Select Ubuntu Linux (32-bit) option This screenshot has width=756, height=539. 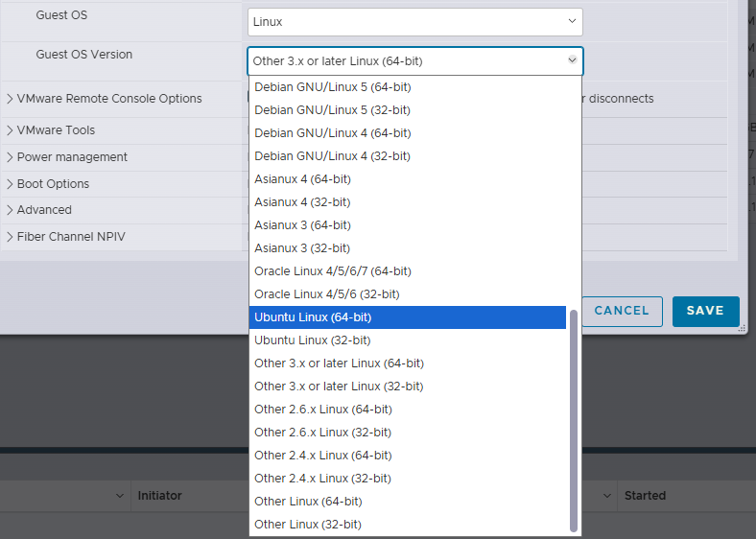(x=408, y=340)
